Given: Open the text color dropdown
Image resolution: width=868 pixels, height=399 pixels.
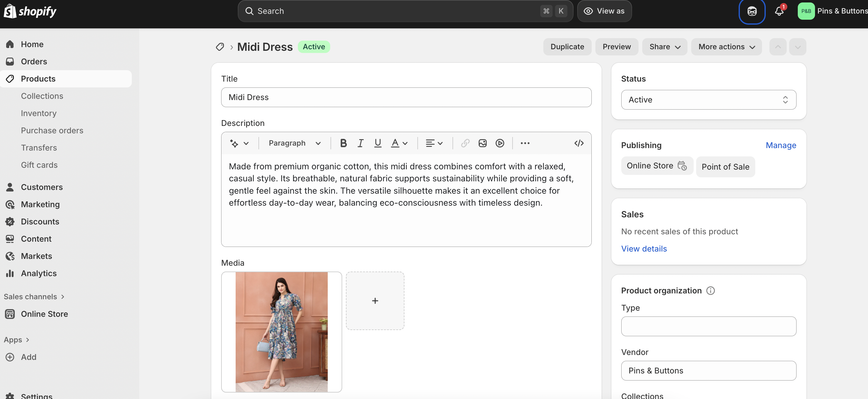Looking at the screenshot, I should pyautogui.click(x=399, y=143).
